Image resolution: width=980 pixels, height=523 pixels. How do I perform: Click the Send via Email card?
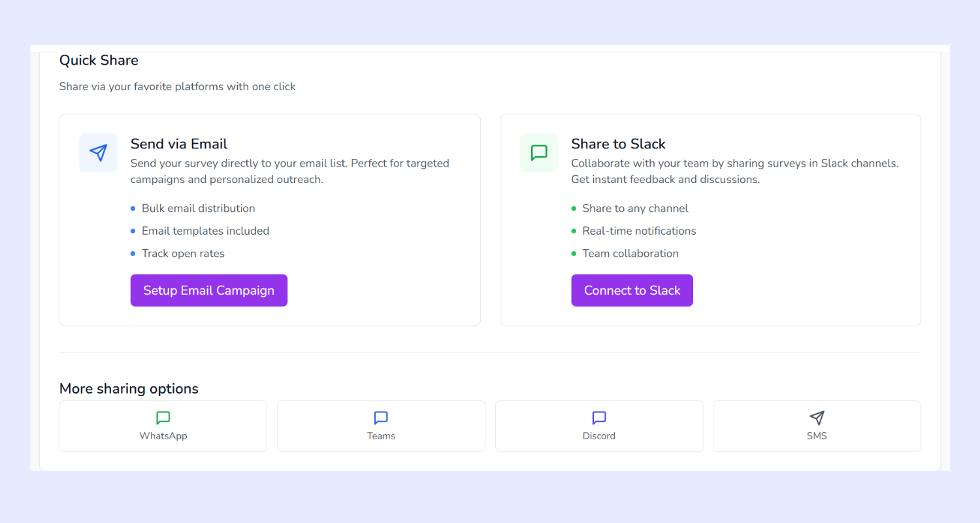click(269, 220)
